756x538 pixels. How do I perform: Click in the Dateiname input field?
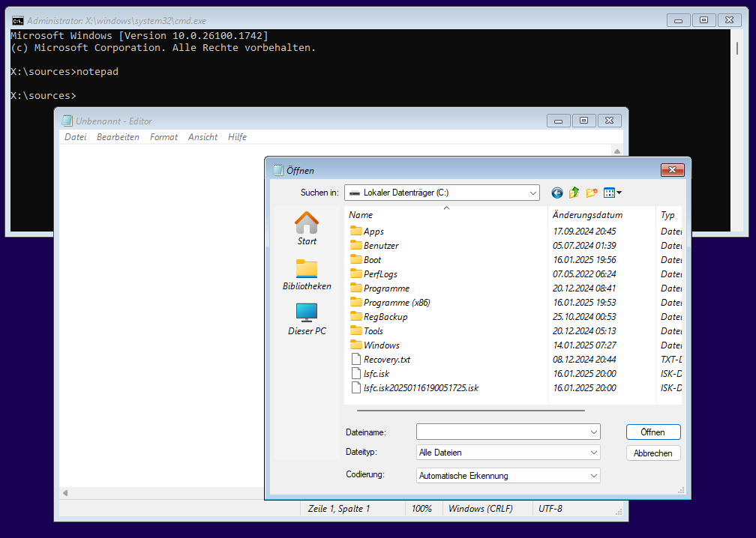502,432
